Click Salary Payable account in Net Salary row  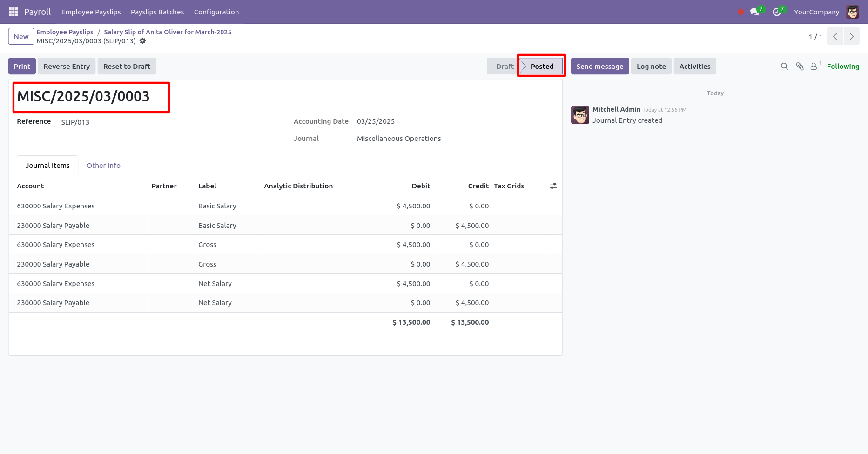(x=53, y=303)
